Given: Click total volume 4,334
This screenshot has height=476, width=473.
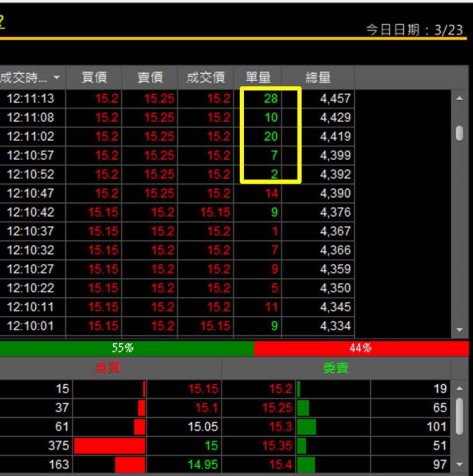Looking at the screenshot, I should pos(335,326).
